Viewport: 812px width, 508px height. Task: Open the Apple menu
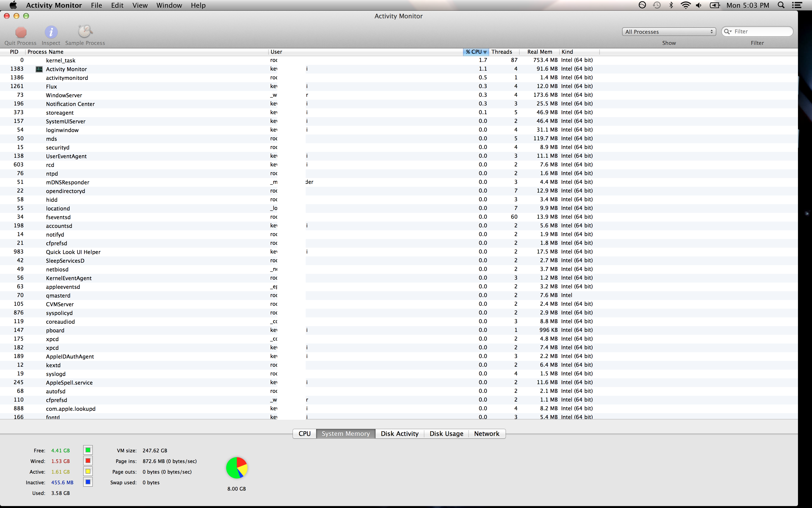[13, 5]
